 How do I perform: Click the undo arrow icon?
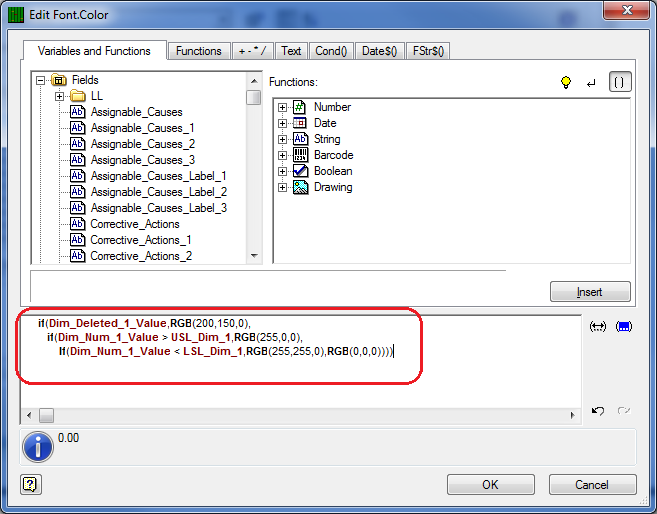tap(598, 411)
